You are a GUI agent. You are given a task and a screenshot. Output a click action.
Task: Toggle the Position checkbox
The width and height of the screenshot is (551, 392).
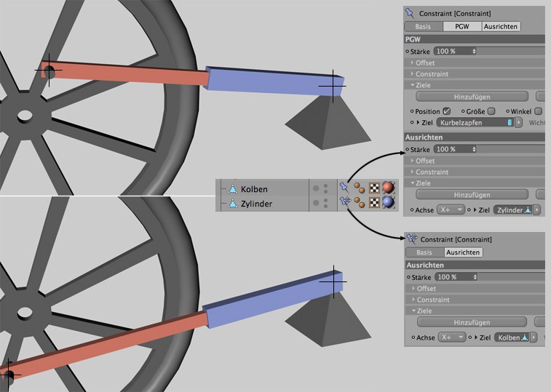coord(447,111)
